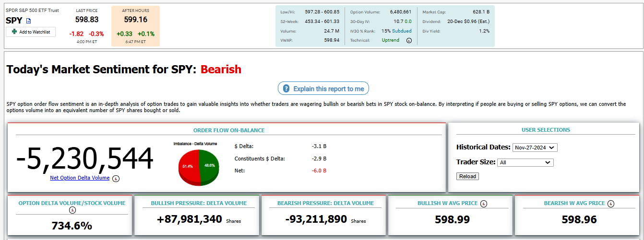Click the green plus icon in Add to Watchlist
644x240 pixels.
(x=14, y=32)
